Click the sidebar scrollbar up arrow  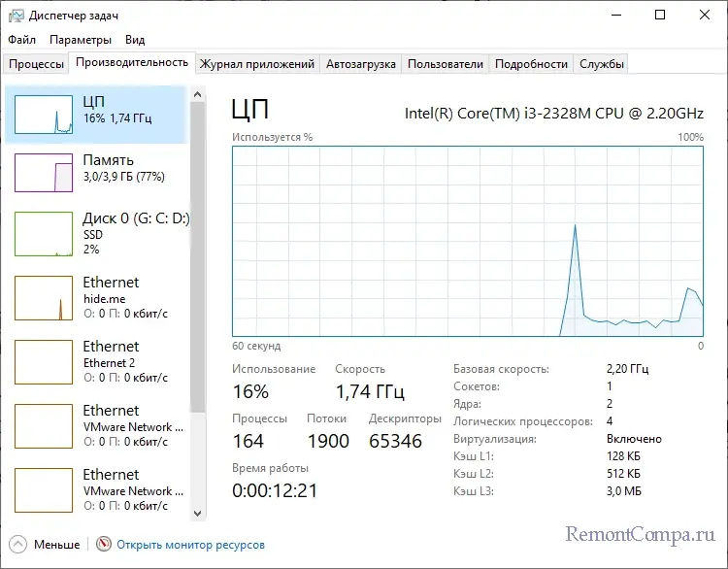point(198,94)
